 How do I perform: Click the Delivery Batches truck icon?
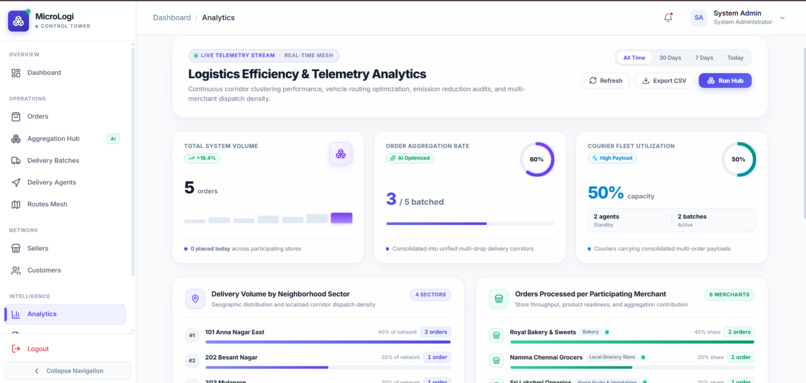16,160
